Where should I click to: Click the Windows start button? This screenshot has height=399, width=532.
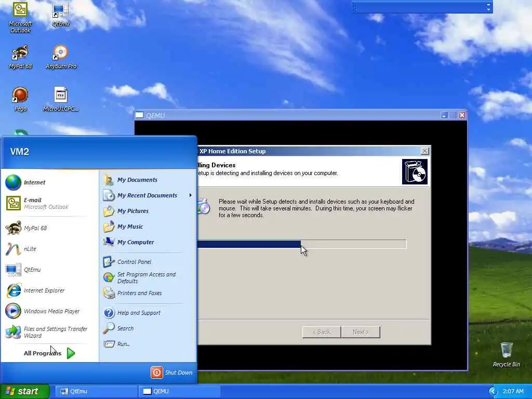pos(25,392)
